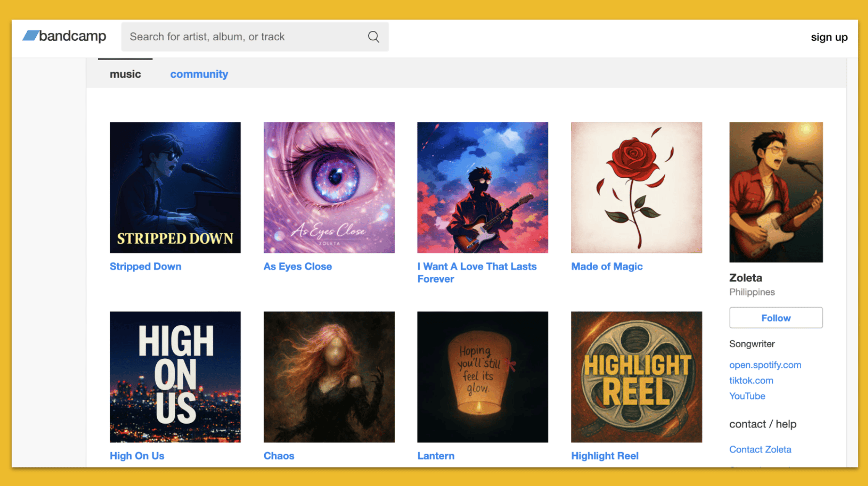Viewport: 868px width, 486px height.
Task: Open the open.spotify.com link
Action: (765, 365)
